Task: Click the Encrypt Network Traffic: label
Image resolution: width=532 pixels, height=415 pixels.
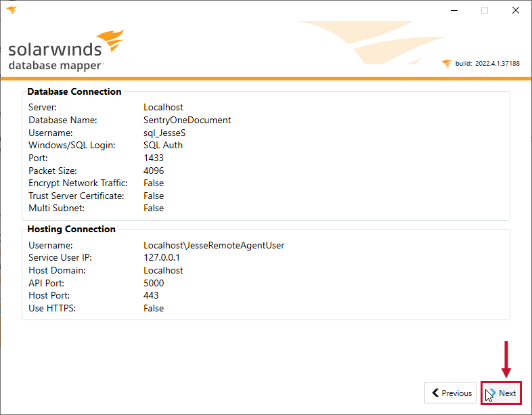Action: 78,183
